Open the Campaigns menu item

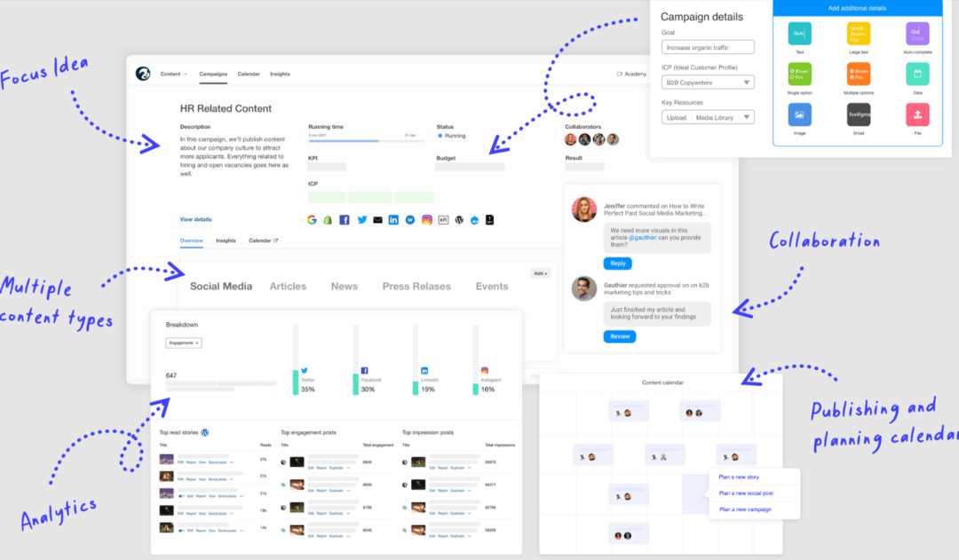coord(213,75)
